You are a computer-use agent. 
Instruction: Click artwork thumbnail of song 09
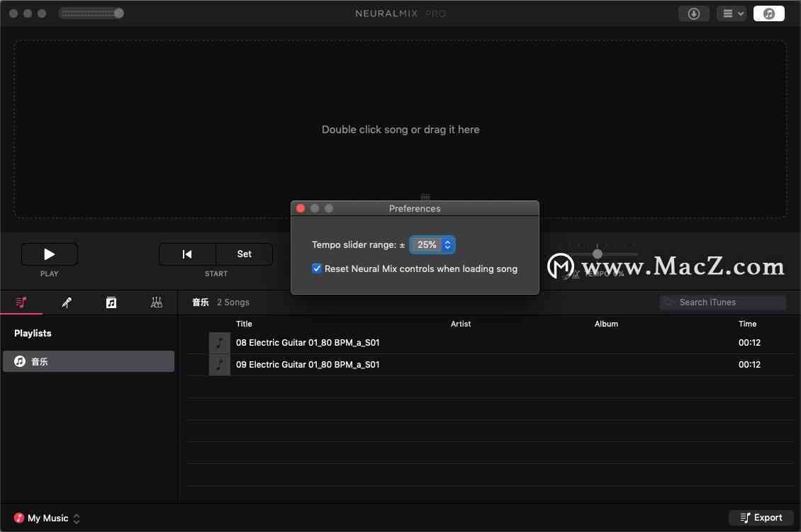point(220,365)
